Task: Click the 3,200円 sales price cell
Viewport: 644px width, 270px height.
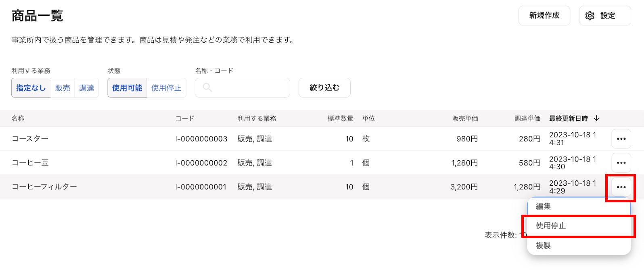Action: (464, 187)
